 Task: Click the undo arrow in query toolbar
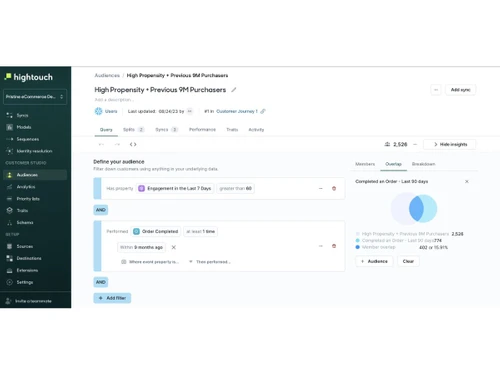pyautogui.click(x=101, y=144)
